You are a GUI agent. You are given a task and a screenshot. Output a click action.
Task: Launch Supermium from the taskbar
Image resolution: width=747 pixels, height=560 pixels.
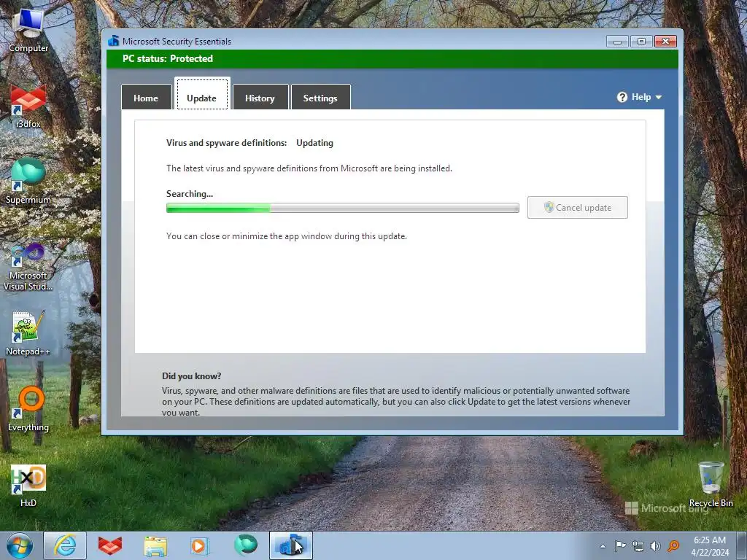click(245, 545)
